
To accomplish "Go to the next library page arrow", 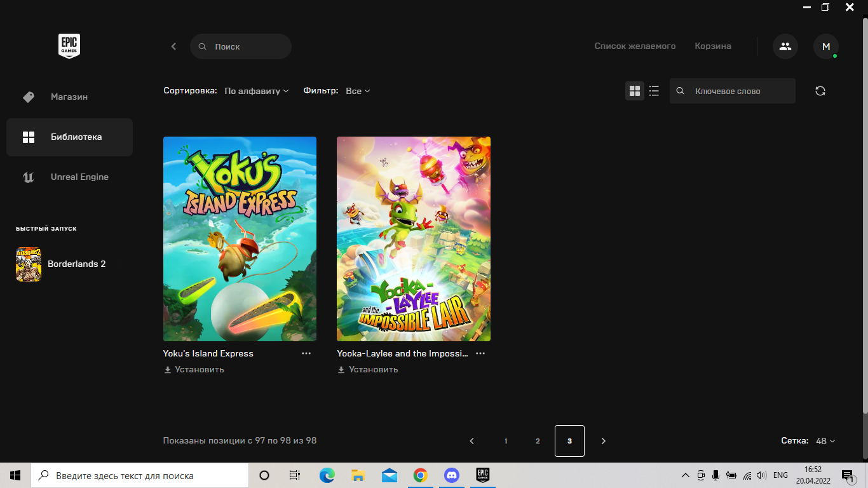I will [x=604, y=441].
